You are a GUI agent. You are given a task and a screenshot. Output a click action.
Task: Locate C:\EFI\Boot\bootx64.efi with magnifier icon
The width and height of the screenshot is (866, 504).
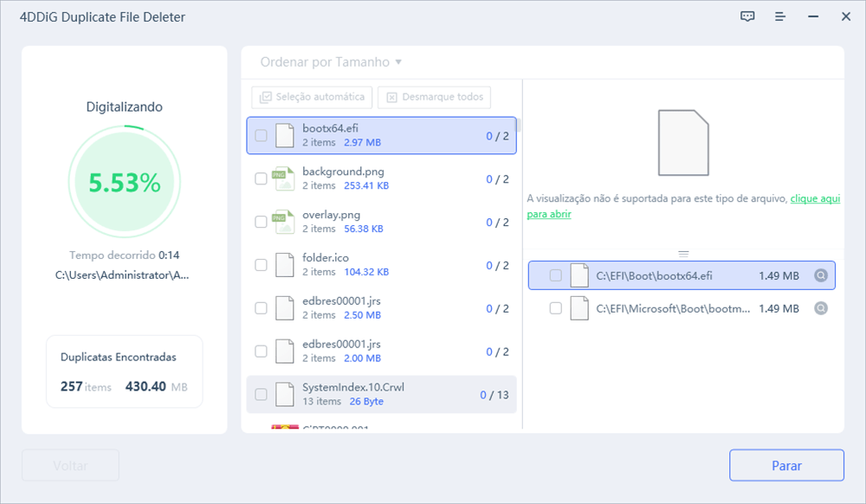821,275
